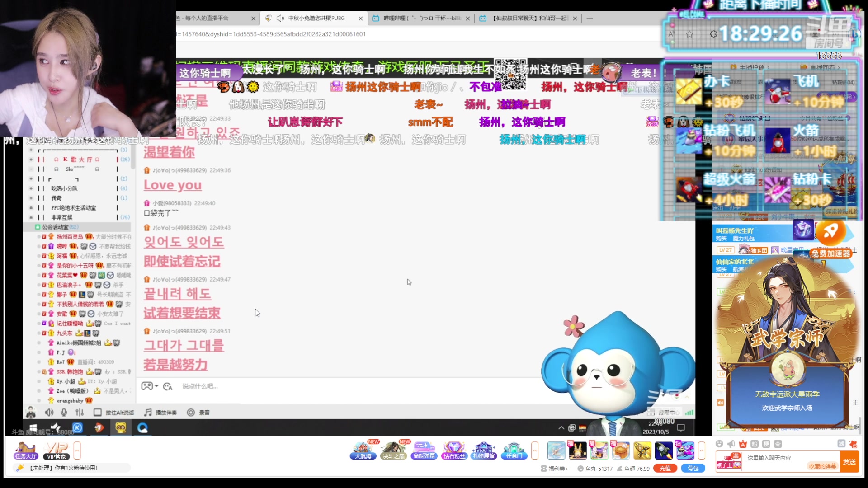868x488 pixels.
Task: Switch to the 每个人的直播平台 tab
Action: (217, 18)
